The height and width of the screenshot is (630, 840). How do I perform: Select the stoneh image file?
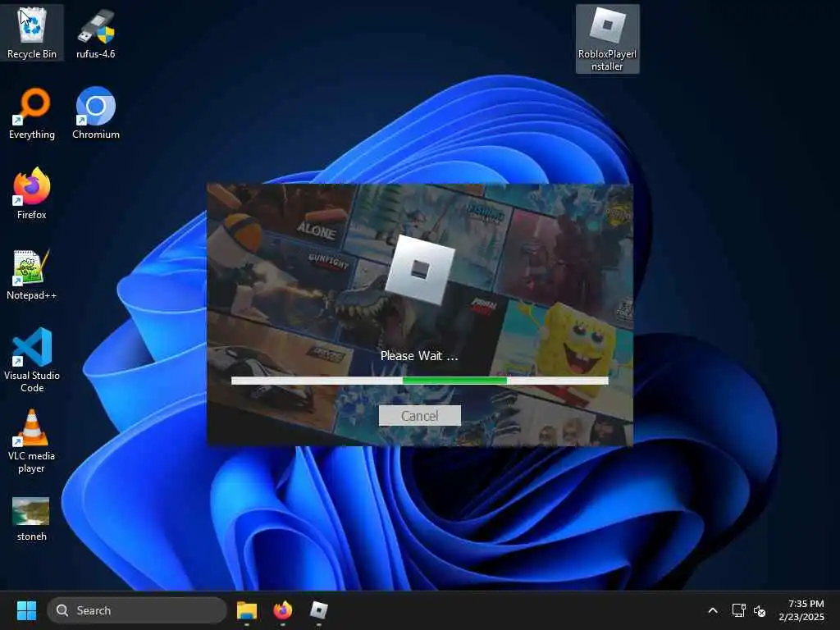pos(32,518)
